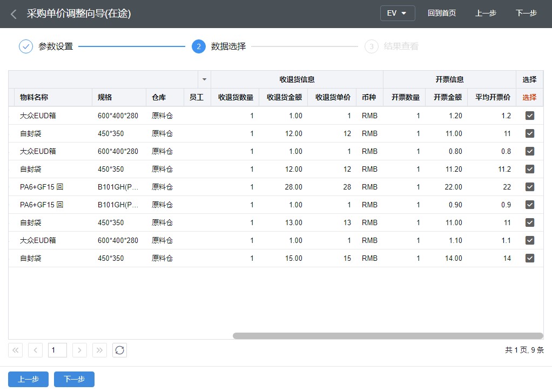552x392 pixels.
Task: Click the 开票数量 column header
Action: tap(405, 98)
